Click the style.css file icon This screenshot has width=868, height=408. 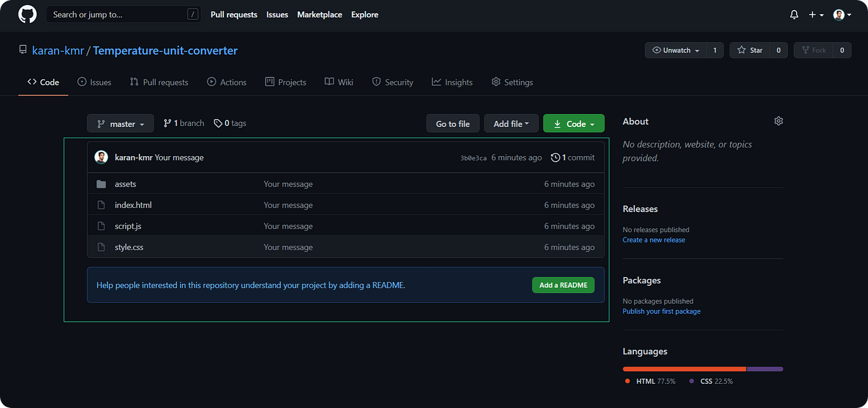101,247
